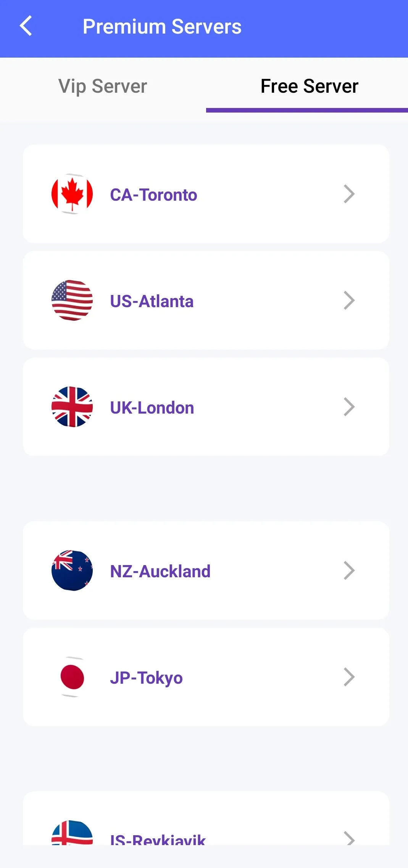The height and width of the screenshot is (868, 408).
Task: Tap the United States flag icon
Action: [72, 300]
